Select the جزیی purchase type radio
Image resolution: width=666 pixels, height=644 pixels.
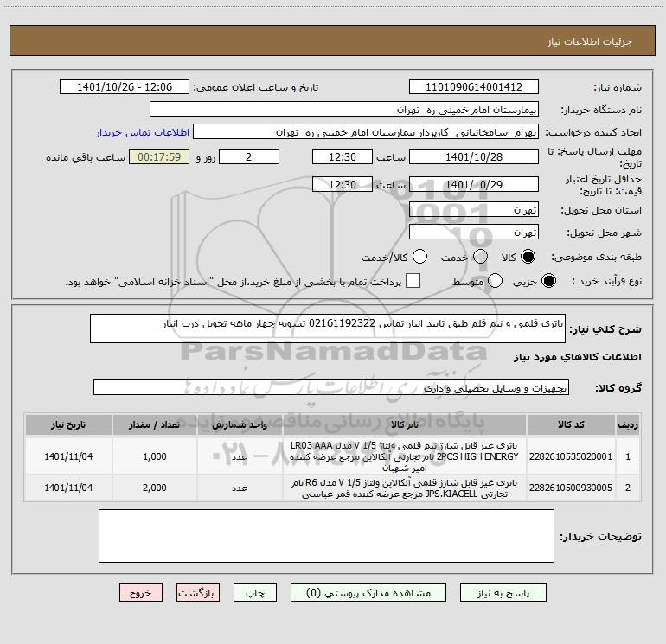click(x=548, y=281)
